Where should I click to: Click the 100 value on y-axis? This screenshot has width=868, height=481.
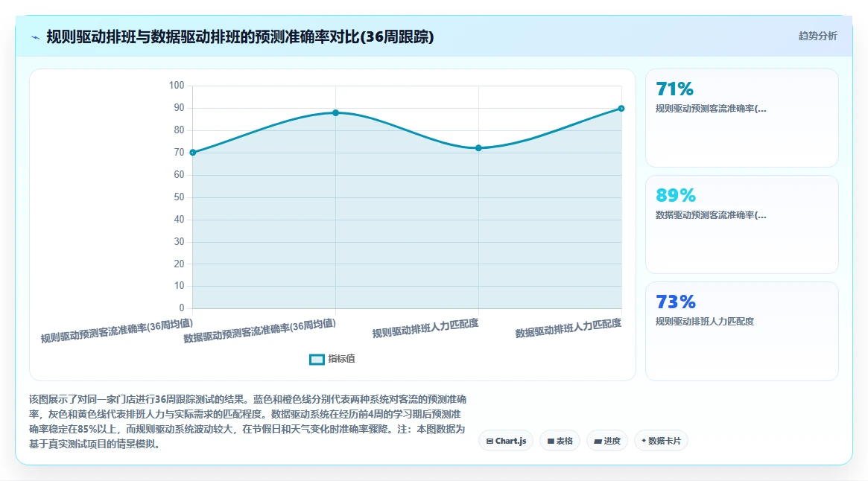tap(177, 85)
